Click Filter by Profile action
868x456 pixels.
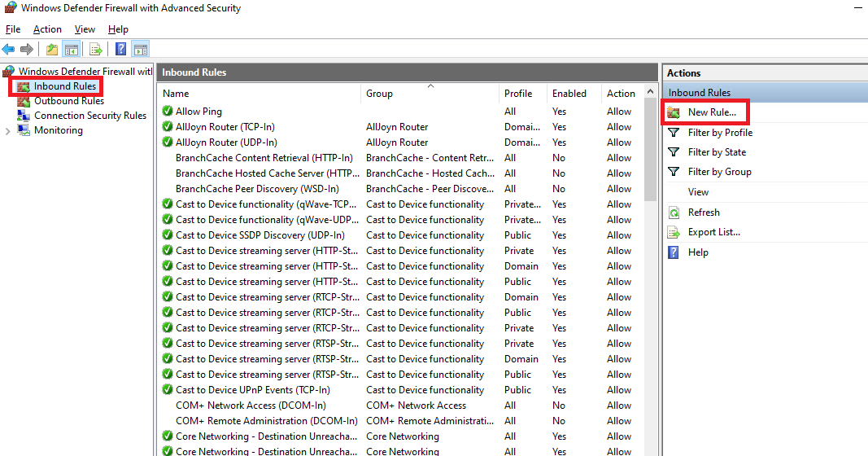coord(720,133)
